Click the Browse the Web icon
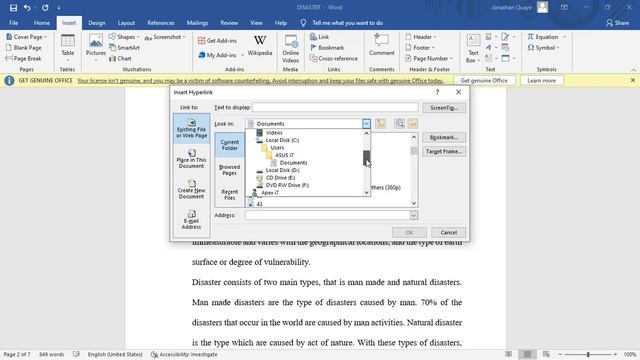This screenshot has width=640, height=360. [x=400, y=124]
